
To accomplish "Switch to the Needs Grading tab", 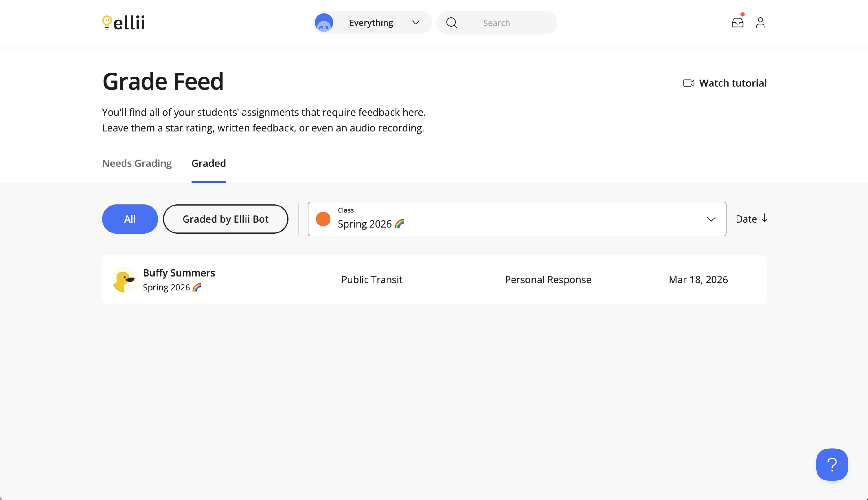I will click(137, 164).
